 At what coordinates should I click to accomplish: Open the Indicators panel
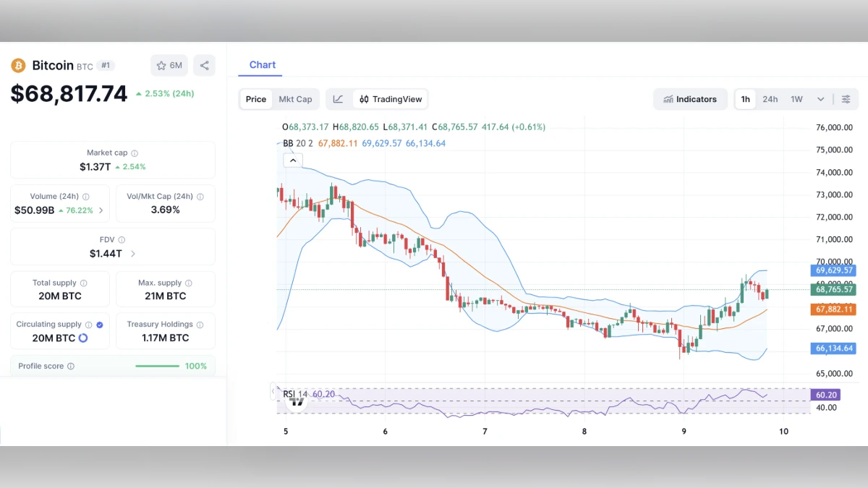coord(690,99)
